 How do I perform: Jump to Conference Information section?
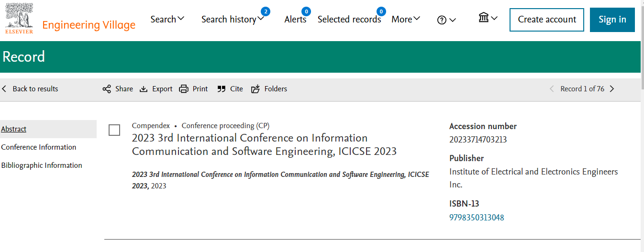point(39,147)
